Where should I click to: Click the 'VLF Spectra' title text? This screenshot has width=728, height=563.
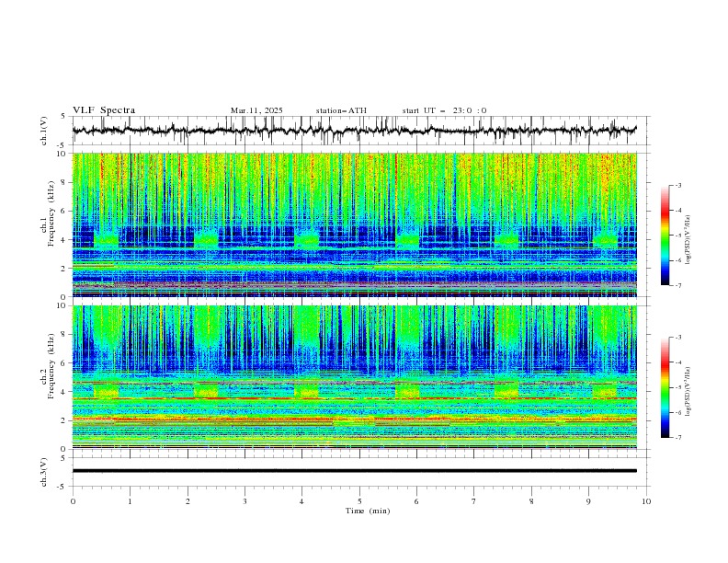(x=104, y=110)
